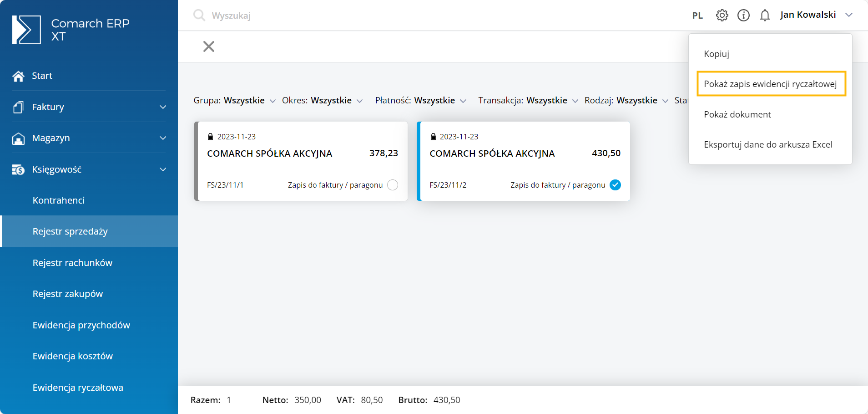This screenshot has width=868, height=414.
Task: Open the Transakcja filter dropdown
Action: coord(528,100)
